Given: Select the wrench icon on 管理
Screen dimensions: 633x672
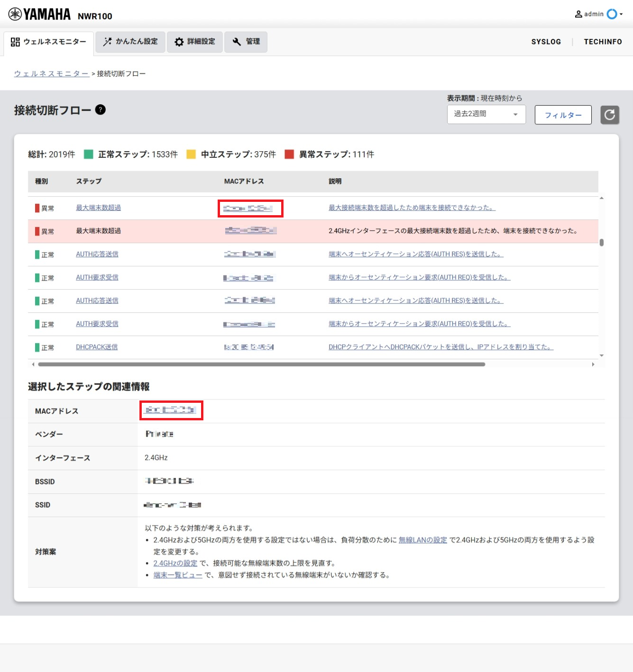Looking at the screenshot, I should point(236,42).
